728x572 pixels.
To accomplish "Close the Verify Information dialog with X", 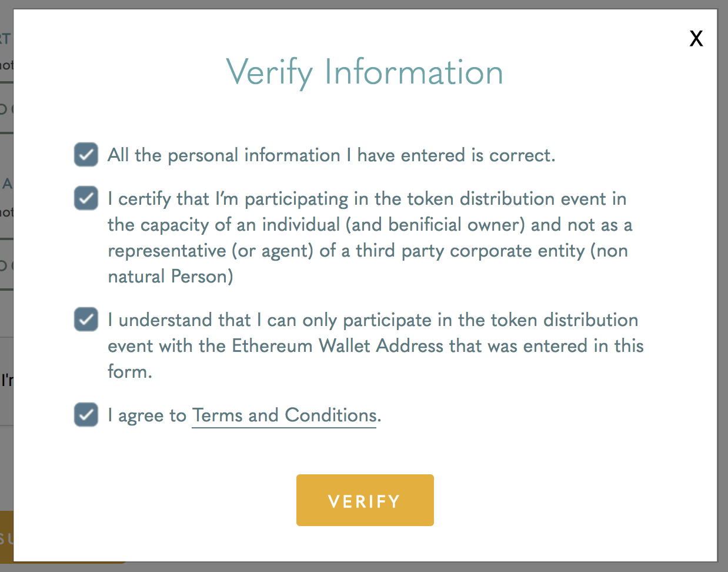I will click(696, 39).
